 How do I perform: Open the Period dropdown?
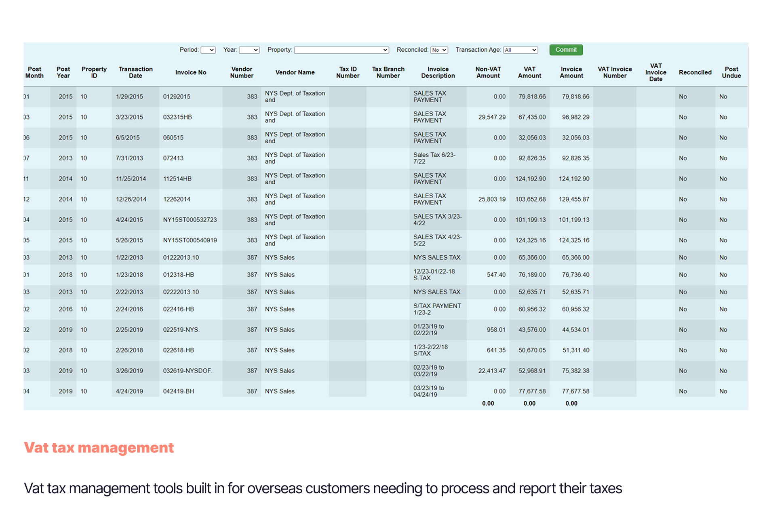(x=208, y=50)
